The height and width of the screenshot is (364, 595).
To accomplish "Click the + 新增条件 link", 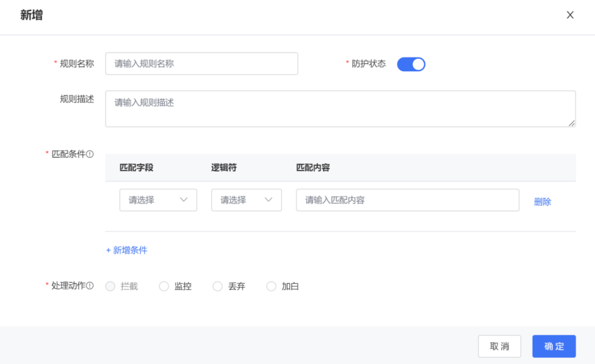I will point(126,250).
